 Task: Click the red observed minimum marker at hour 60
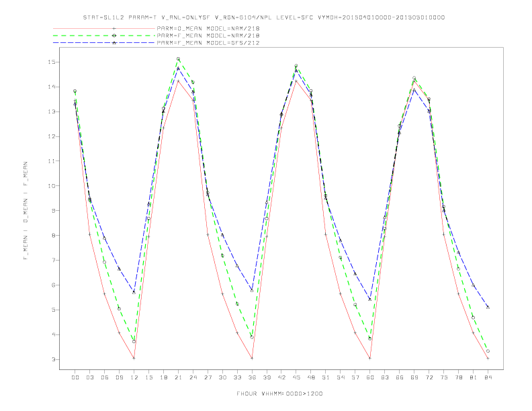(x=370, y=358)
